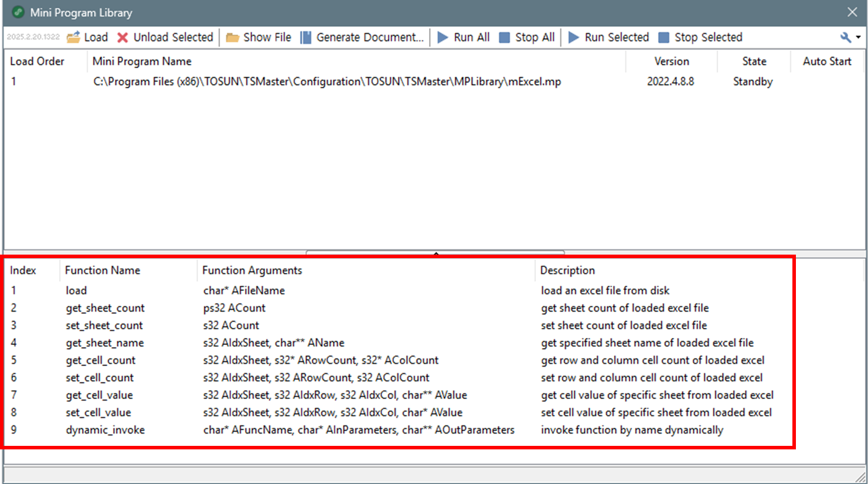The width and height of the screenshot is (868, 484).
Task: Click 's32 AIdxSheet, char** AName' arguments
Action: pos(274,343)
